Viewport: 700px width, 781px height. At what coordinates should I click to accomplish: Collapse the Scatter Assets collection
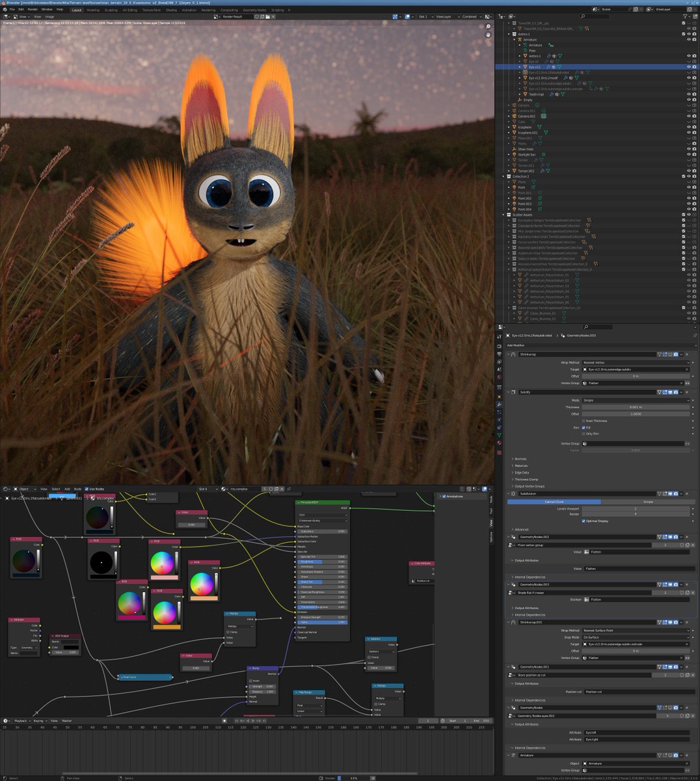point(504,215)
